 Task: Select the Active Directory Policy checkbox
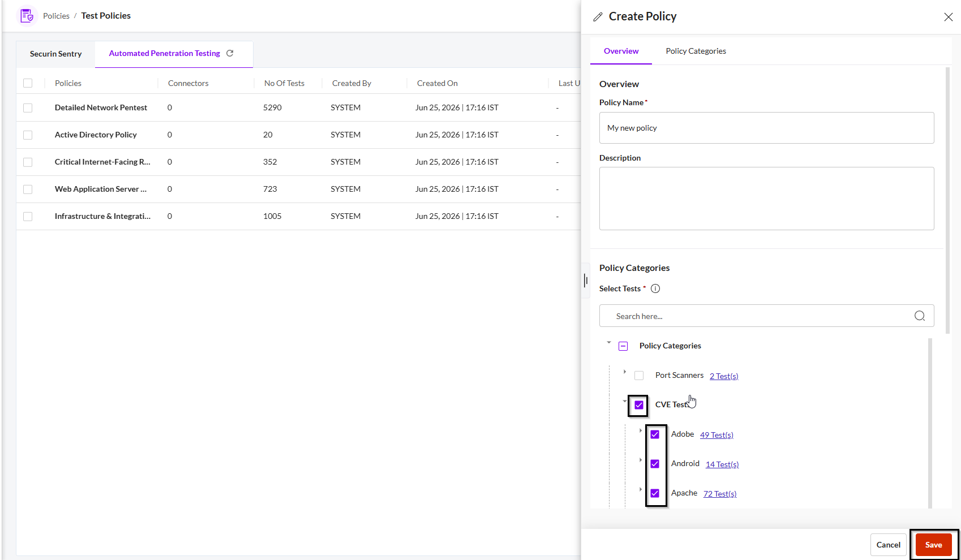tap(28, 135)
